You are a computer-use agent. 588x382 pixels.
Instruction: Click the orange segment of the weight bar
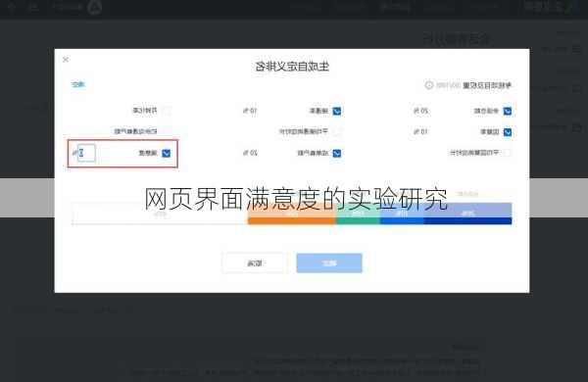pyautogui.click(x=292, y=214)
